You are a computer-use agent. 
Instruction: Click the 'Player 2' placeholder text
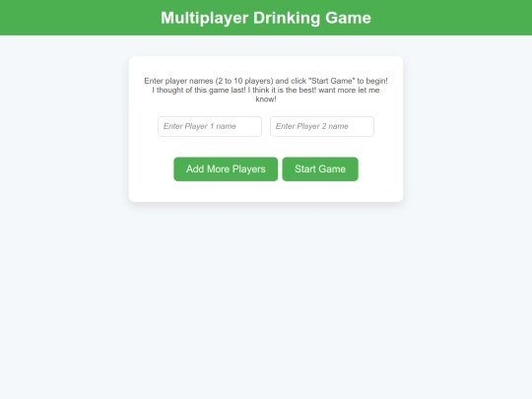[311, 126]
